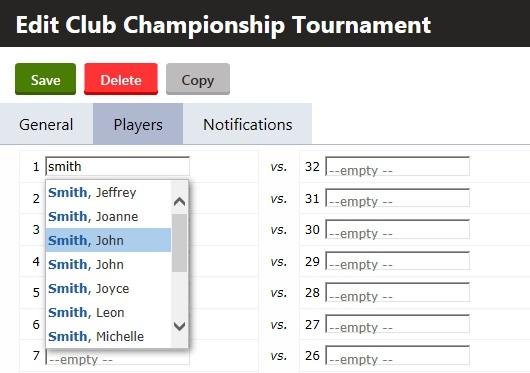Pick the highlighted "Smith, John" suggestion

pyautogui.click(x=109, y=240)
